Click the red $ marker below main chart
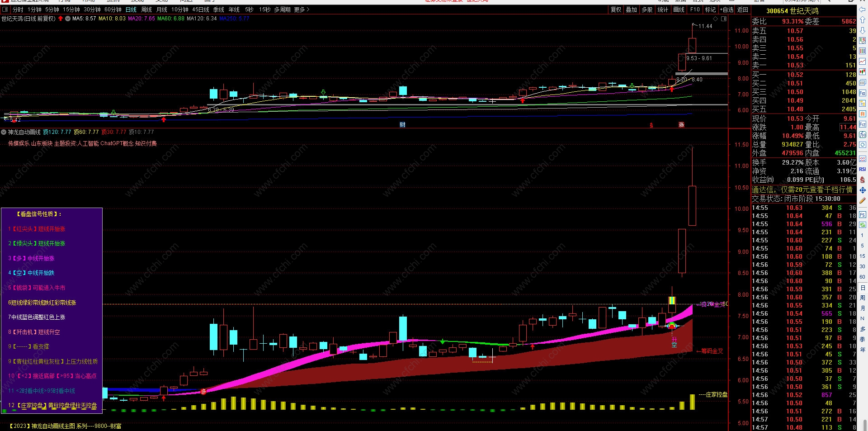Viewport: 868px width, 431px height. (651, 125)
